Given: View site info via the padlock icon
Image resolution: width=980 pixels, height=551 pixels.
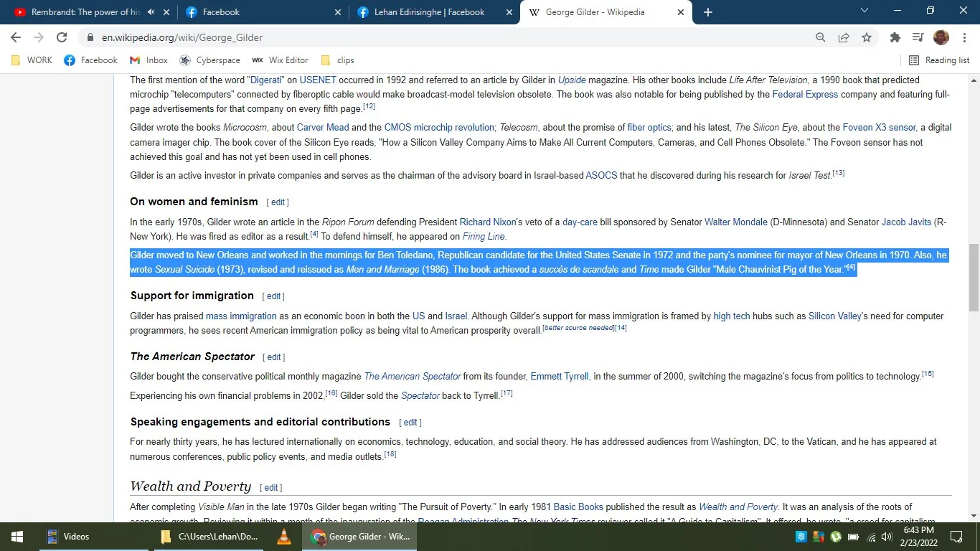Looking at the screenshot, I should click(90, 37).
